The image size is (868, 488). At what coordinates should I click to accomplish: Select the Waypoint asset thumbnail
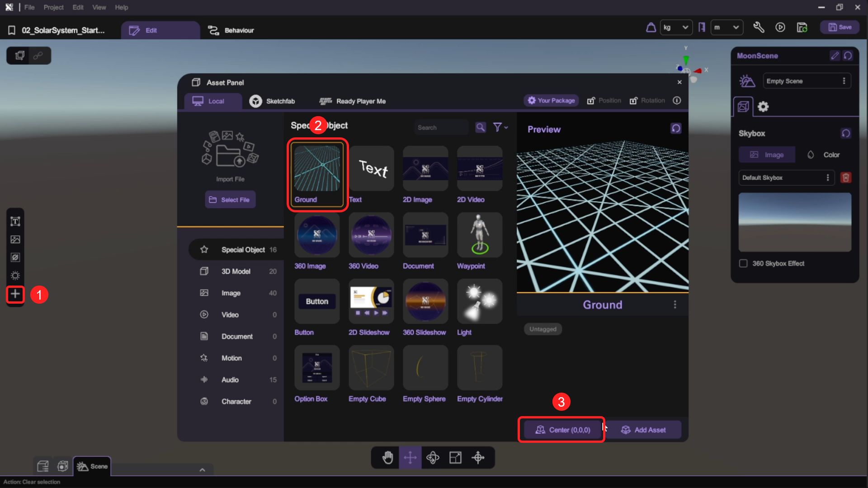(x=480, y=235)
